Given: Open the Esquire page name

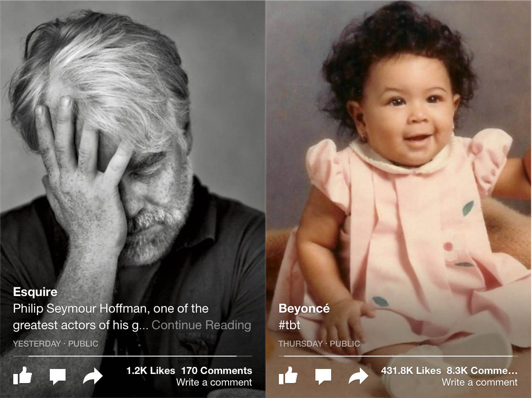Looking at the screenshot, I should pos(35,292).
